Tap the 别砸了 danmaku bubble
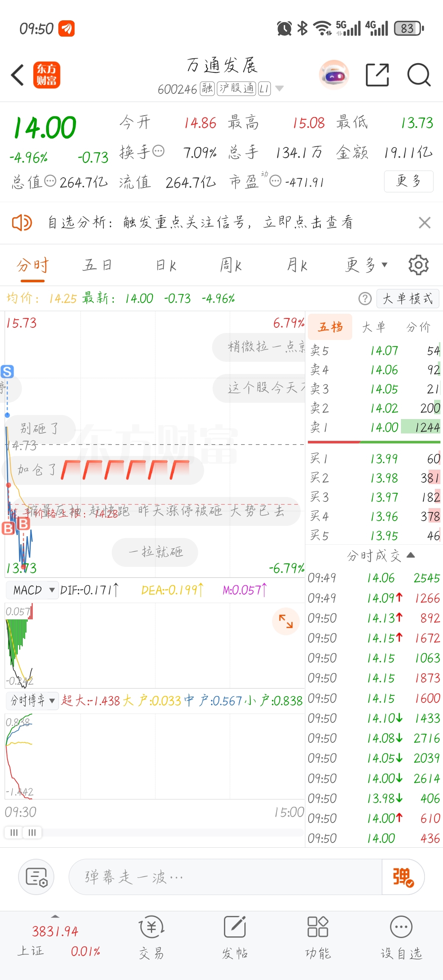Screen dimensions: 443x980 click(x=40, y=429)
